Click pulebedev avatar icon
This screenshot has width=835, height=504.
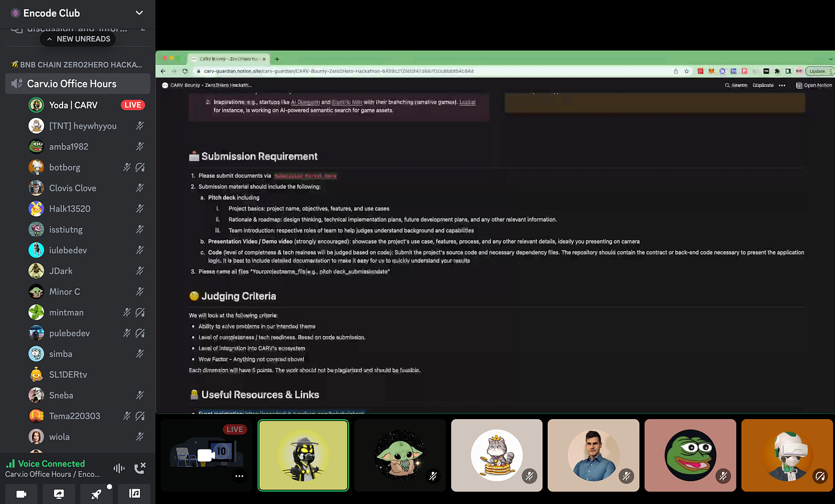coord(36,333)
